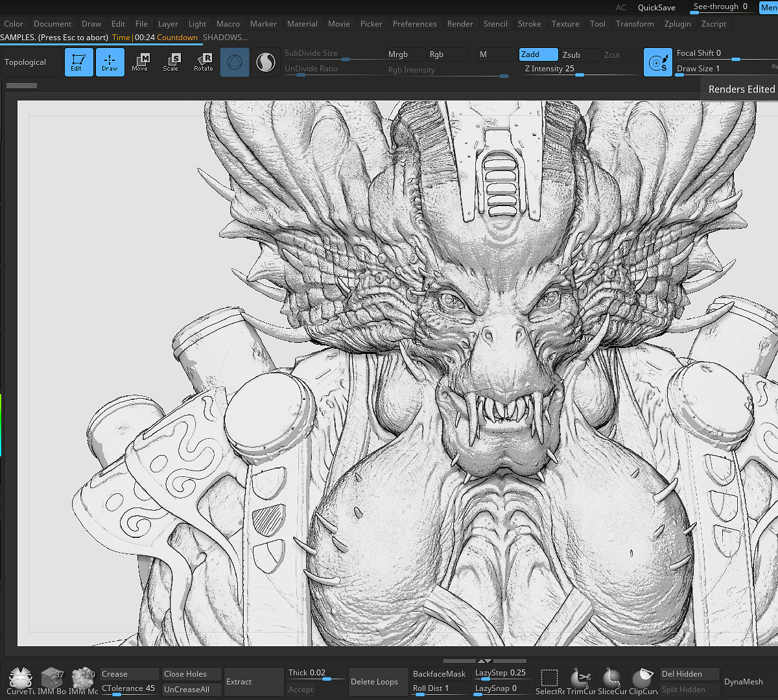
Task: Adjust the LazyStep slider
Action: 503,674
